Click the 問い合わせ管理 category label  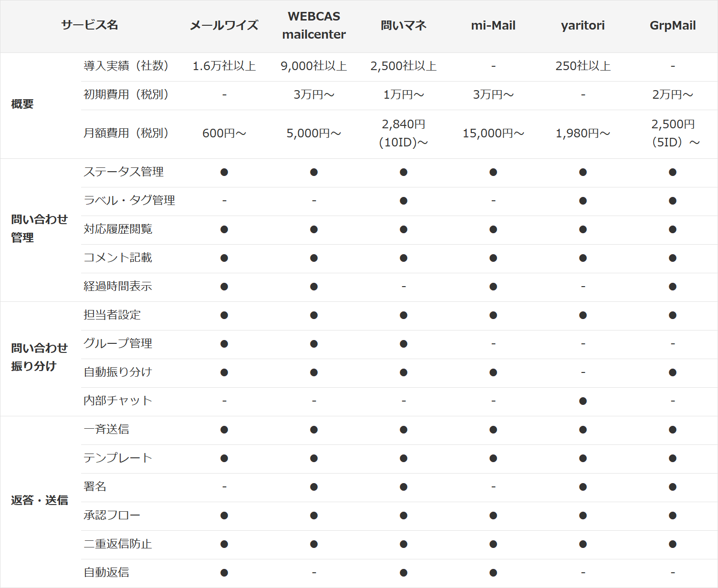(x=39, y=228)
